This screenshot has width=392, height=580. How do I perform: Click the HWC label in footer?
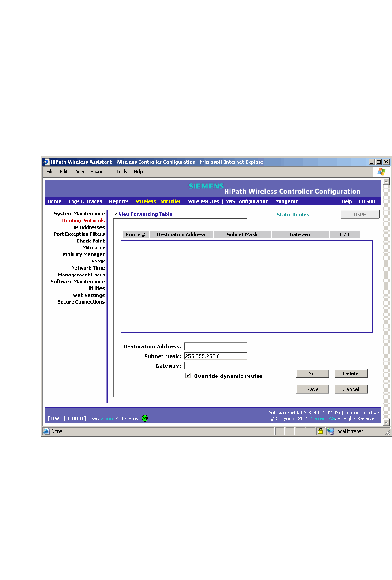point(57,418)
